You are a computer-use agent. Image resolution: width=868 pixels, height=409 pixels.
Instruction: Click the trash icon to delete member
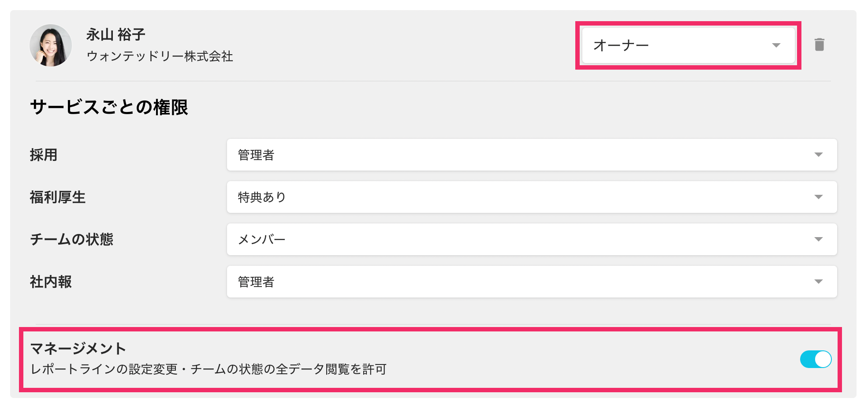point(819,45)
